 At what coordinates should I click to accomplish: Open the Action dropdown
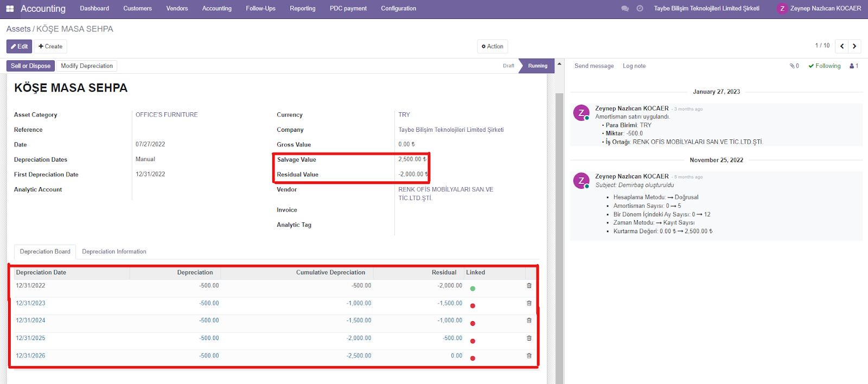pos(493,47)
